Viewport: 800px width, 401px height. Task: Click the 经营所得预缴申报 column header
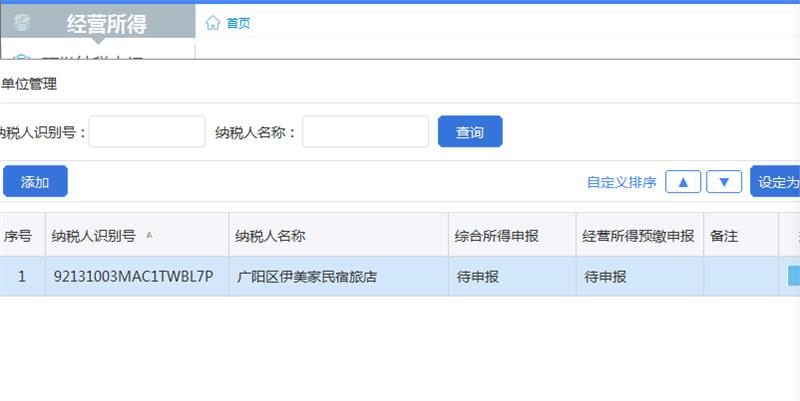pos(638,236)
